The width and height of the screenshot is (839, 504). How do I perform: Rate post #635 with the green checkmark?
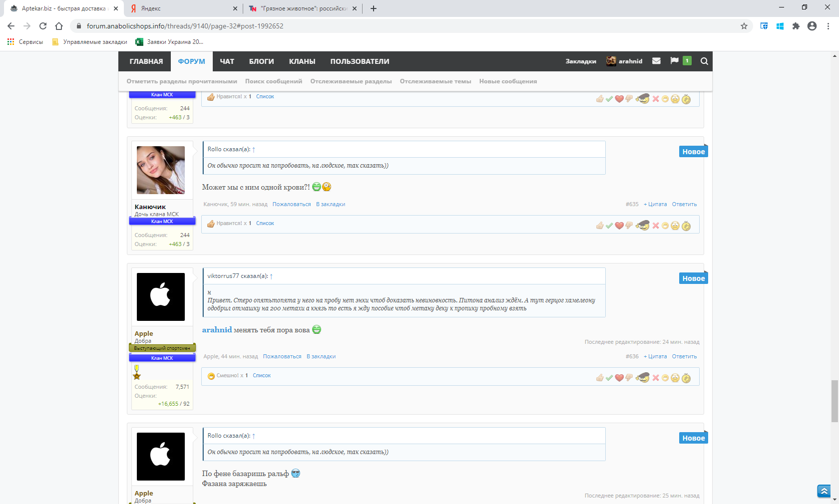[609, 226]
